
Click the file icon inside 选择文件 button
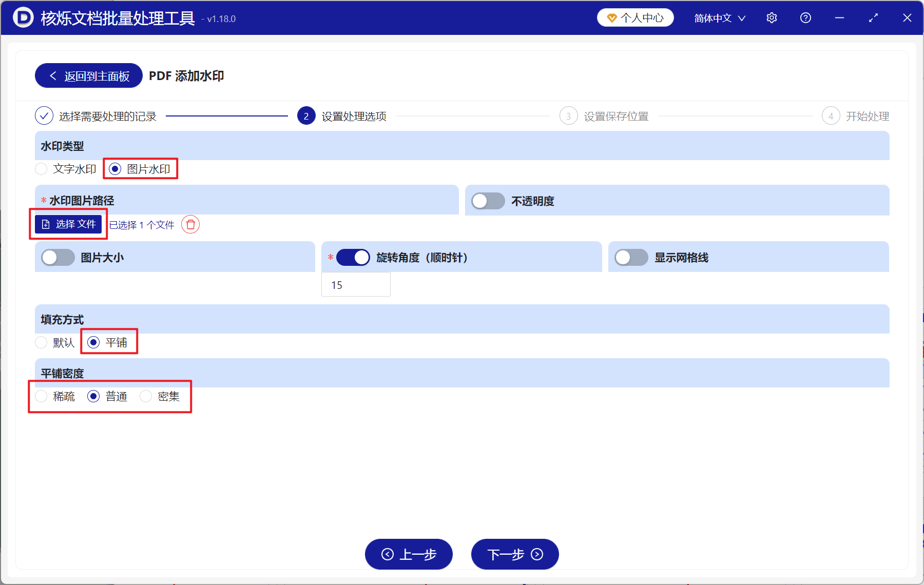tap(45, 224)
